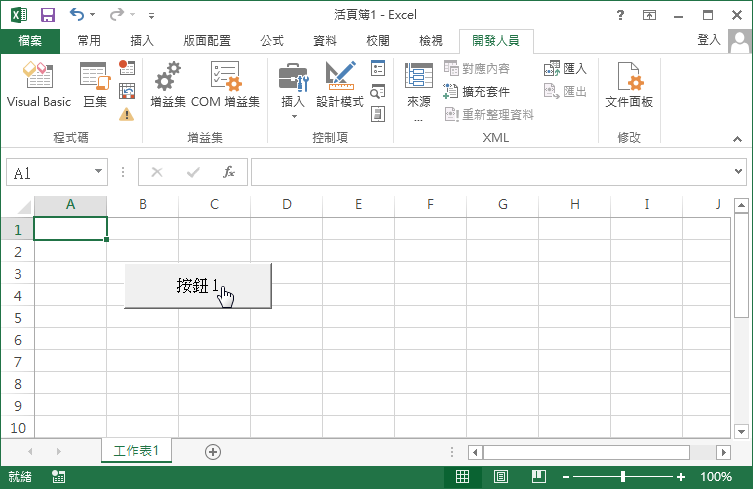This screenshot has height=489, width=753.
Task: Click the record macro icon
Action: pos(127,68)
